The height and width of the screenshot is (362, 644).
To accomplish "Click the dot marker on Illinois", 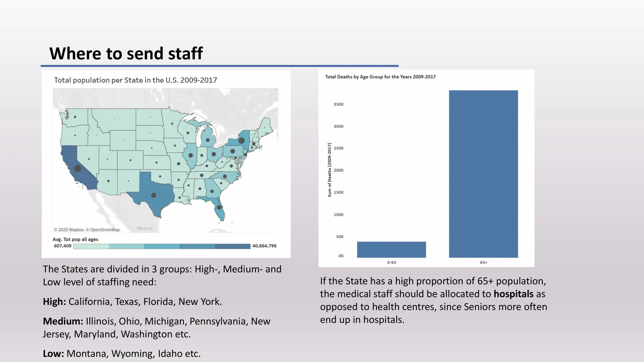I will [191, 155].
